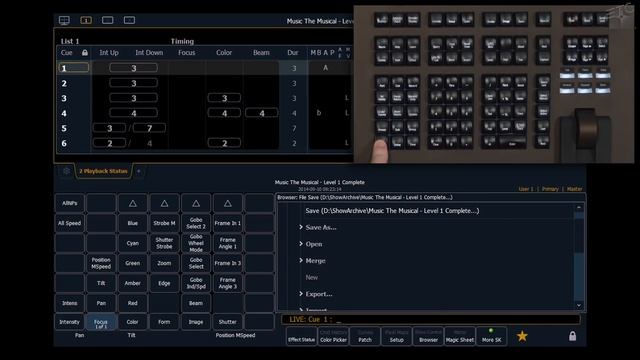Image resolution: width=640 pixels, height=360 pixels.
Task: Select the Intensity parameter category
Action: [69, 322]
